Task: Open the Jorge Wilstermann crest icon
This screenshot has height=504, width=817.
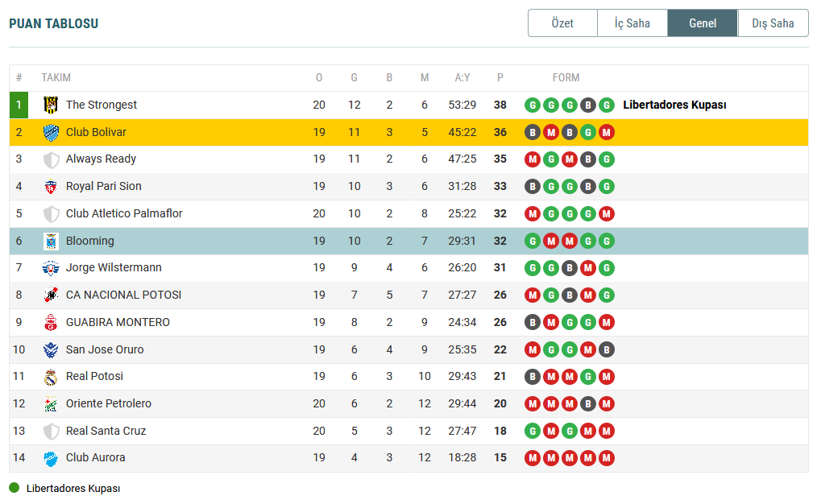Action: [51, 268]
